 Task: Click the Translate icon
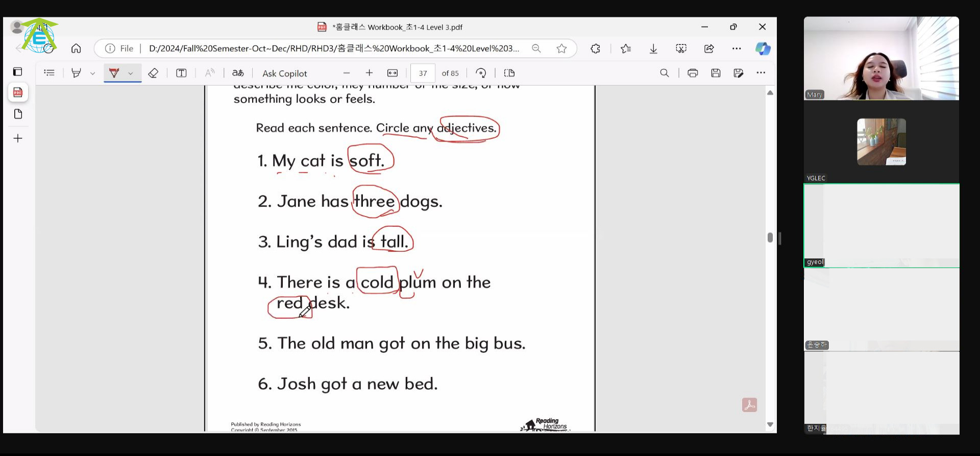tap(238, 73)
